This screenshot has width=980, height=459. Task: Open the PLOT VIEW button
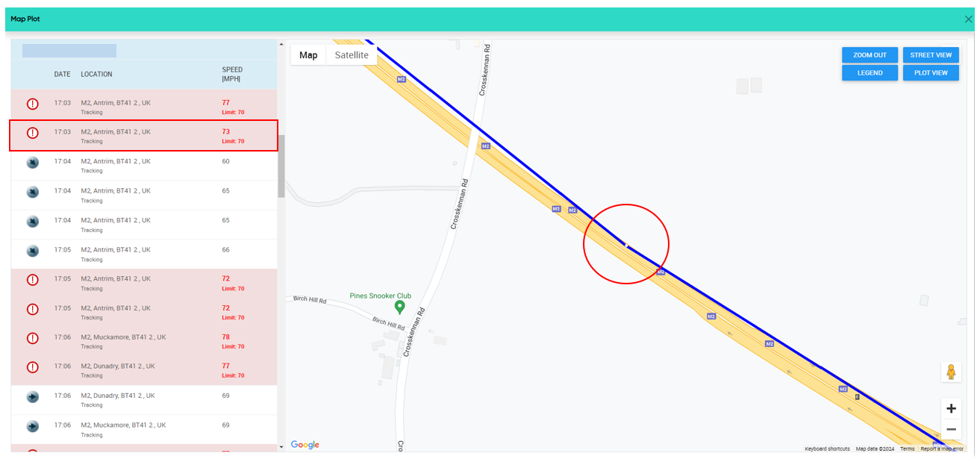931,73
